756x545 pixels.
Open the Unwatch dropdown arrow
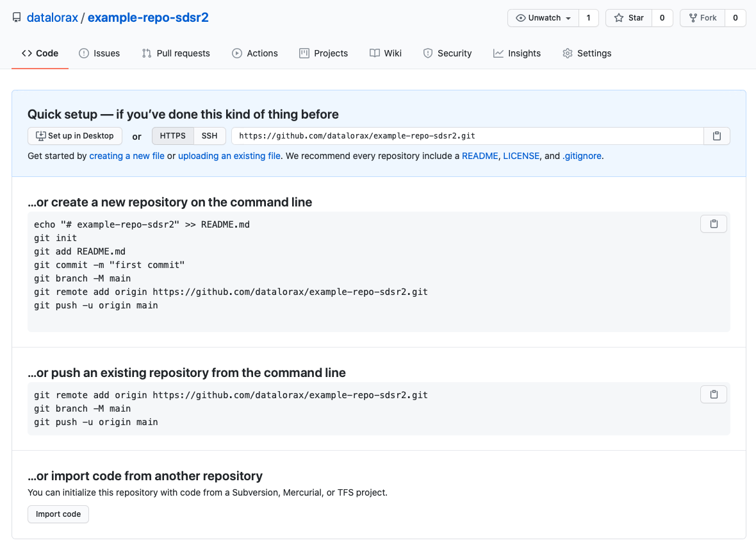click(568, 19)
